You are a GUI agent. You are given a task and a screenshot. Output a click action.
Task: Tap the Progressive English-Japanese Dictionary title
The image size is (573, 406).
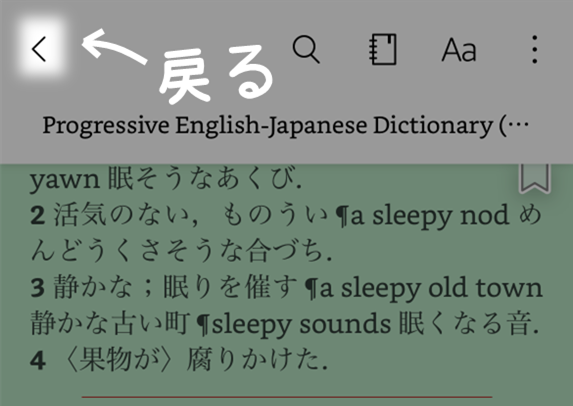tap(286, 125)
